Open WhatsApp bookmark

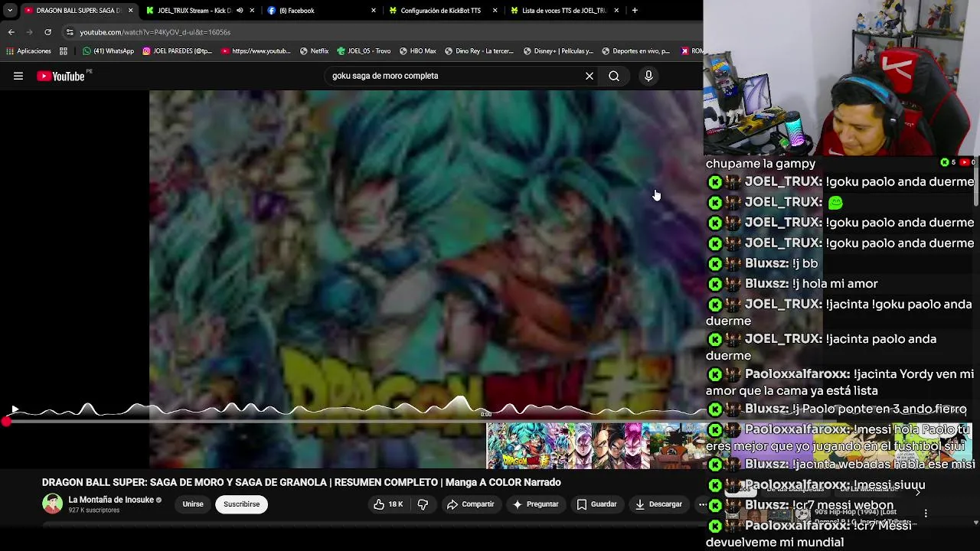click(108, 51)
